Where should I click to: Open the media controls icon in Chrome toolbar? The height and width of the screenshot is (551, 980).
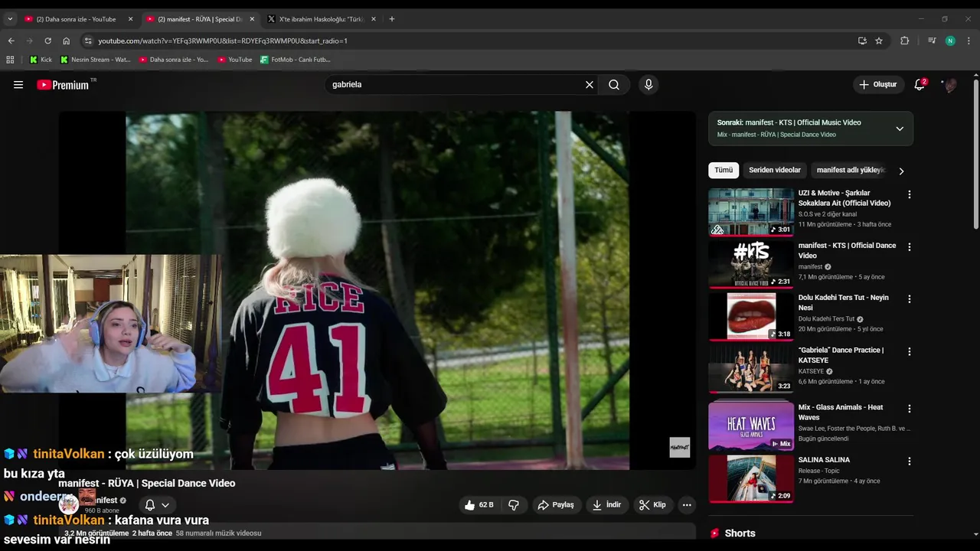[x=932, y=41]
